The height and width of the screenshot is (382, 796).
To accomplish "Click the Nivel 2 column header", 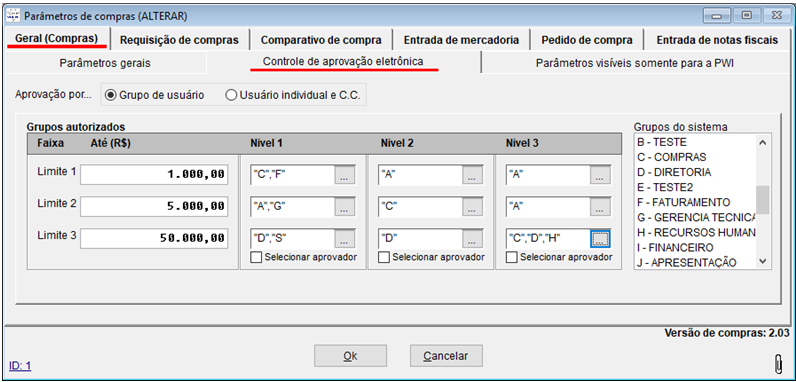I will (x=397, y=144).
